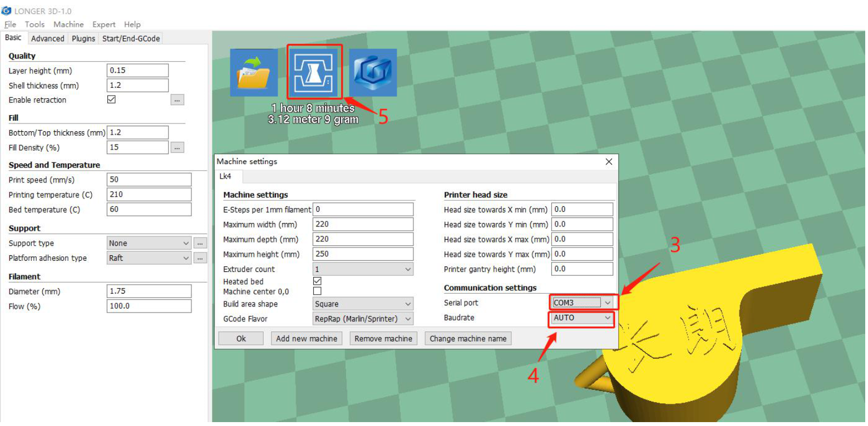Toggle Enable retraction checkbox
Viewport: 868px width, 426px height.
click(x=111, y=100)
